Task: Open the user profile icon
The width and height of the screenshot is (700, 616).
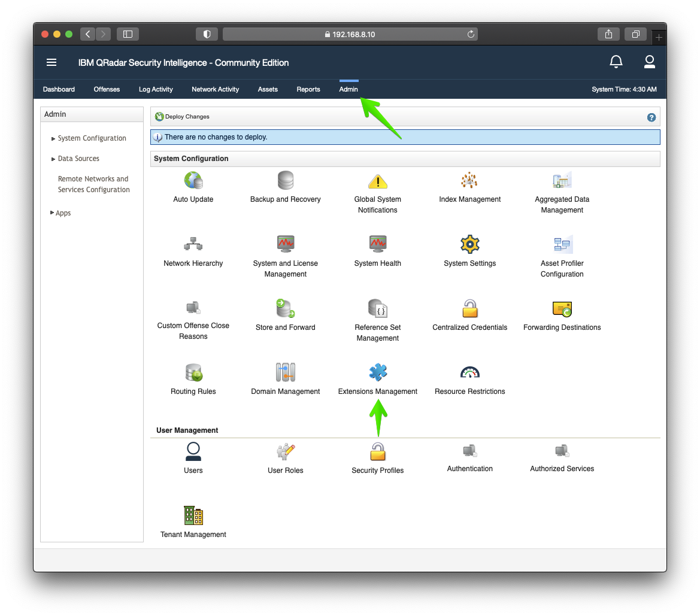Action: click(650, 62)
